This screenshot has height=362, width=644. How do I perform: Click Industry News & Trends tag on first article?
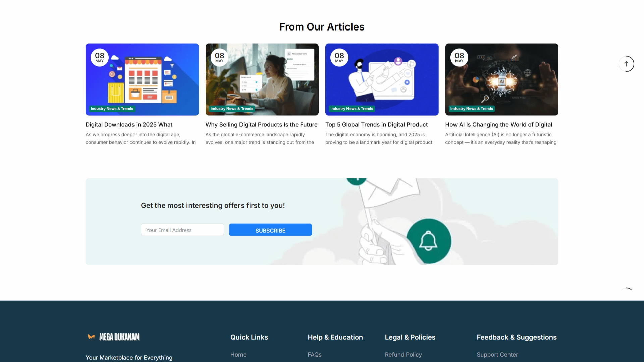tap(112, 109)
